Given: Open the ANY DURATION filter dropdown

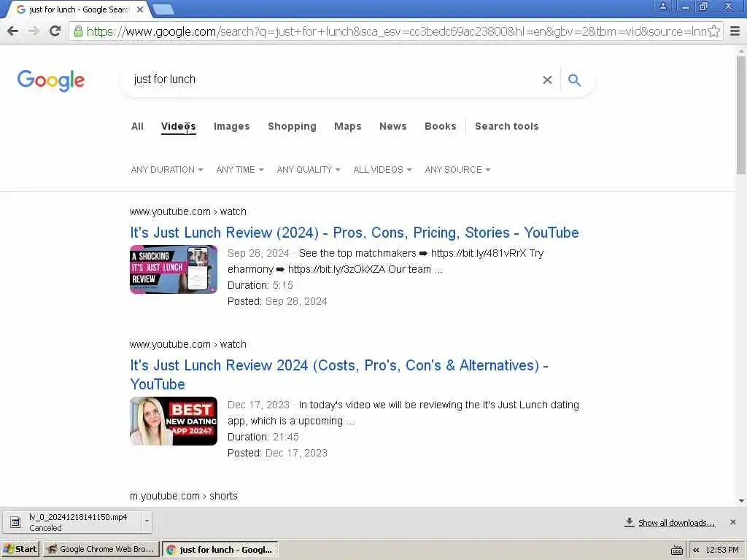Looking at the screenshot, I should (x=167, y=169).
